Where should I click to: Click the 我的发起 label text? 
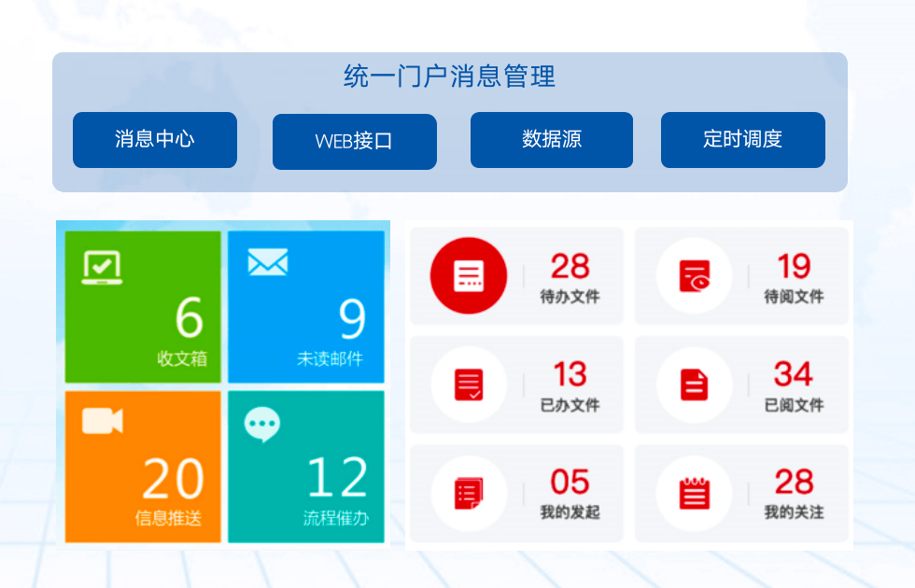click(570, 512)
